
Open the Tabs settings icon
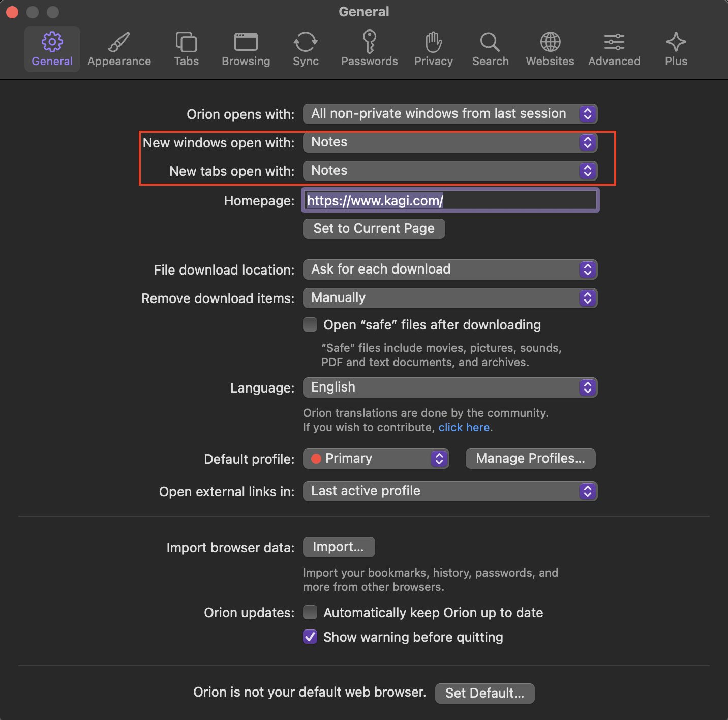coord(186,42)
